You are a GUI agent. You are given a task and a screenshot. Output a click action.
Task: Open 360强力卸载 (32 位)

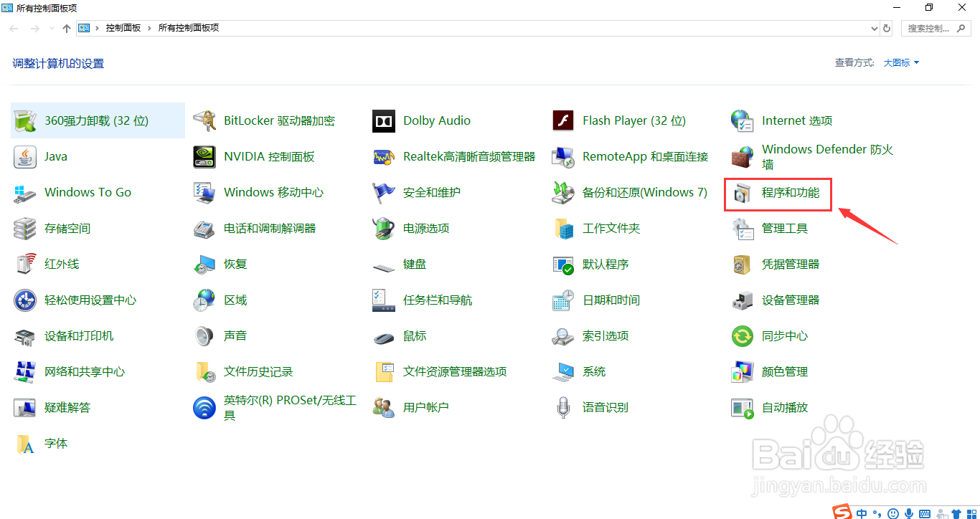(x=96, y=120)
